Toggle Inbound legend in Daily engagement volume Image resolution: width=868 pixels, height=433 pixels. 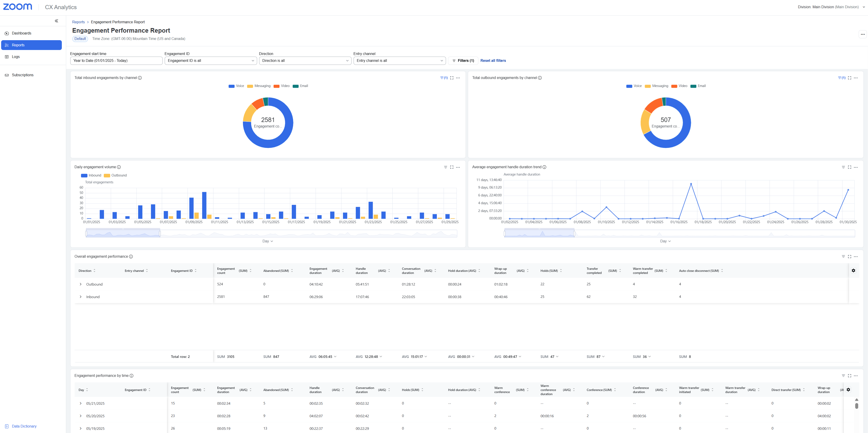click(91, 175)
